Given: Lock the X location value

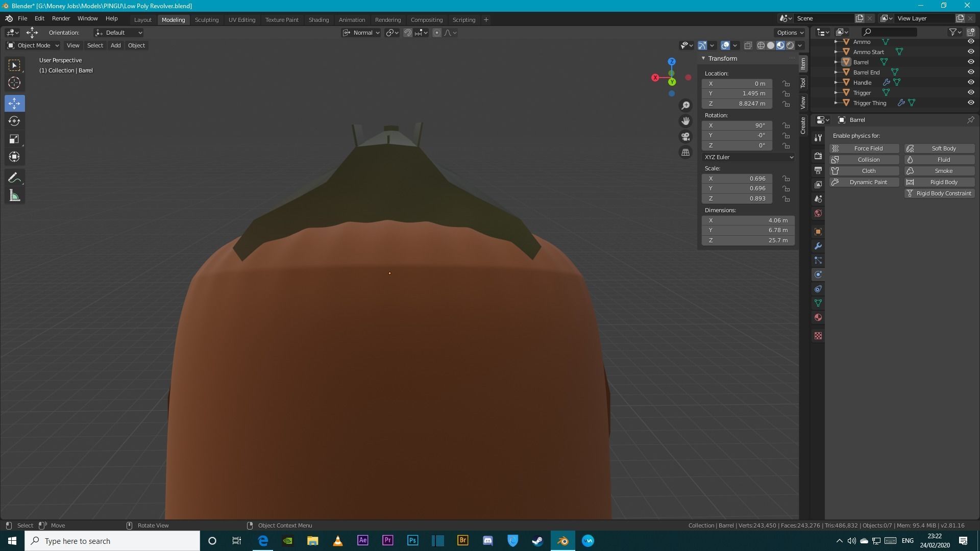Looking at the screenshot, I should click(x=786, y=84).
